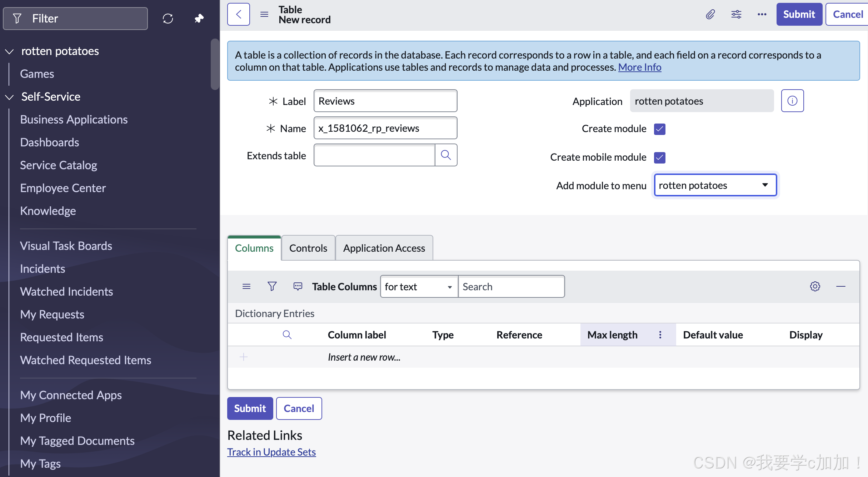The image size is (868, 477).
Task: Click the Label input field
Action: coord(385,101)
